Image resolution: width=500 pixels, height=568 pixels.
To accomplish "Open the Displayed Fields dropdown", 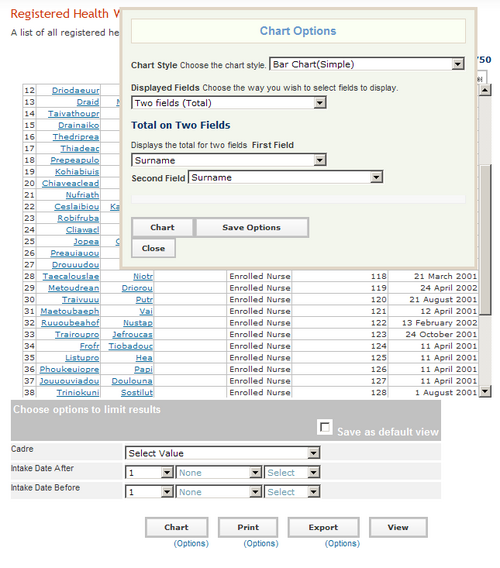I will (229, 103).
